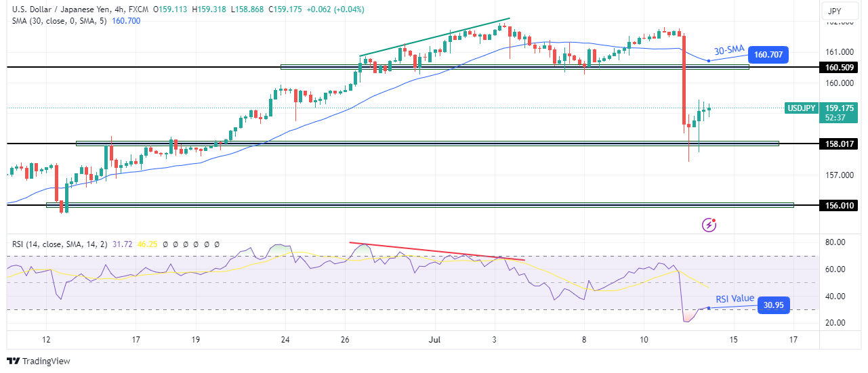This screenshot has width=868, height=373.
Task: Click the purple RSI value 31.72
Action: coord(123,244)
